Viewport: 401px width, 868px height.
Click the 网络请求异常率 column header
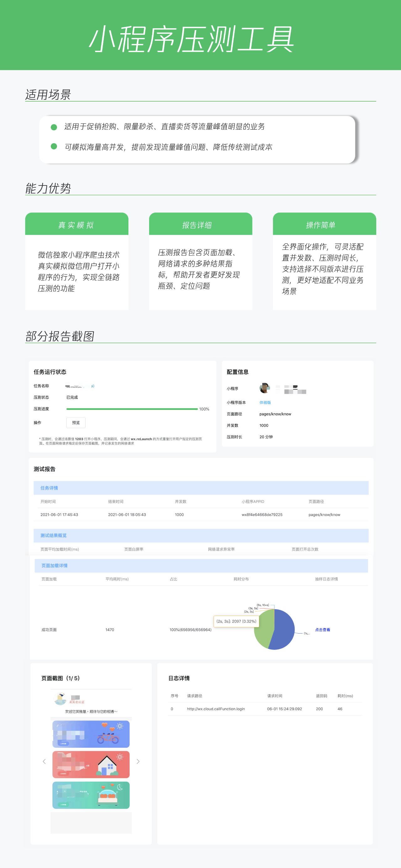(x=221, y=549)
